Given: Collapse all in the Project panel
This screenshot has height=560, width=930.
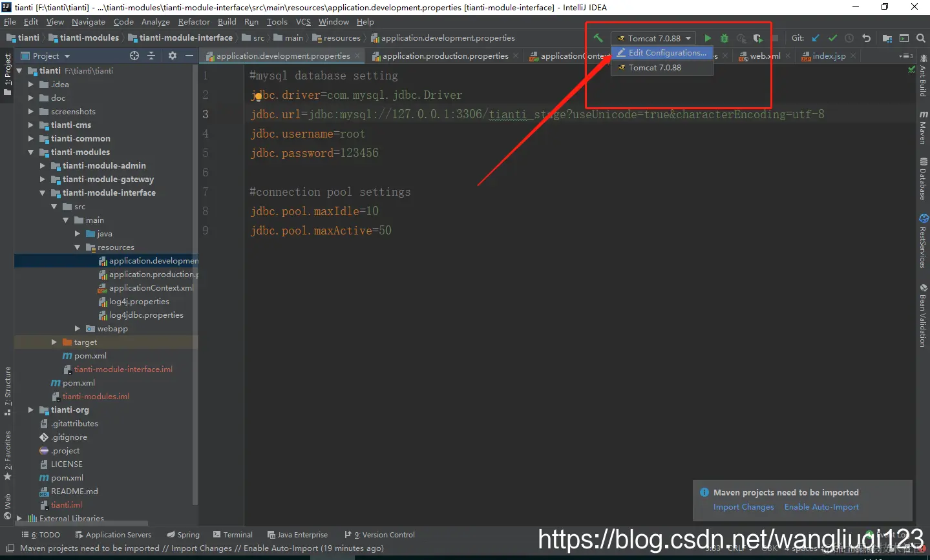Looking at the screenshot, I should coord(151,56).
